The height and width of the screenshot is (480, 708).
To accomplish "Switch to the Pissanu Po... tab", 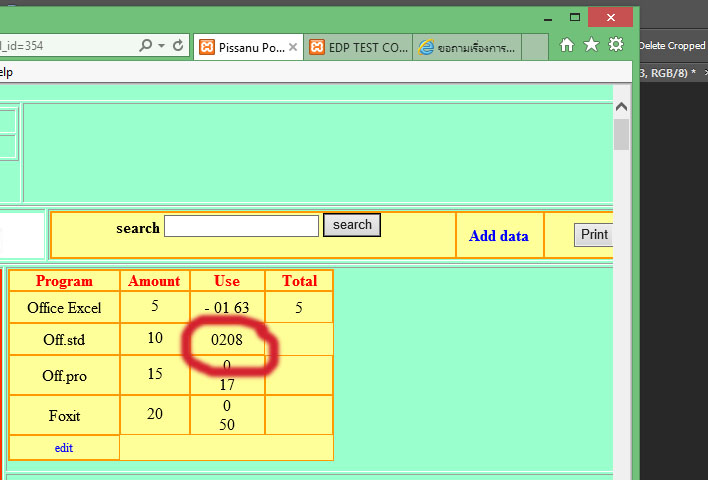I will 248,47.
